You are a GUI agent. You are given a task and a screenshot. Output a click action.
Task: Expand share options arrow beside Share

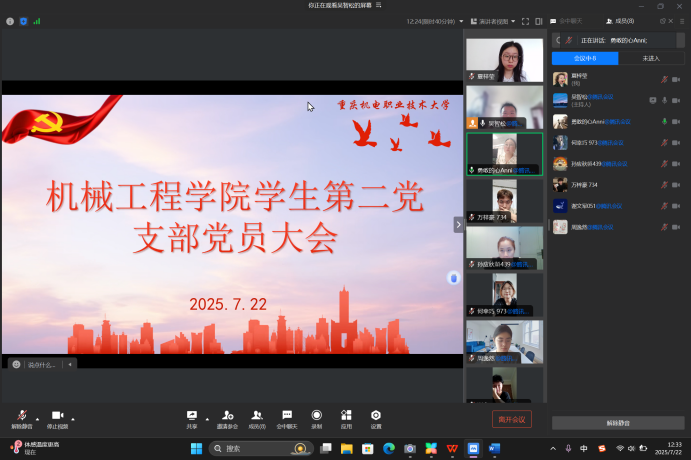coord(207,419)
